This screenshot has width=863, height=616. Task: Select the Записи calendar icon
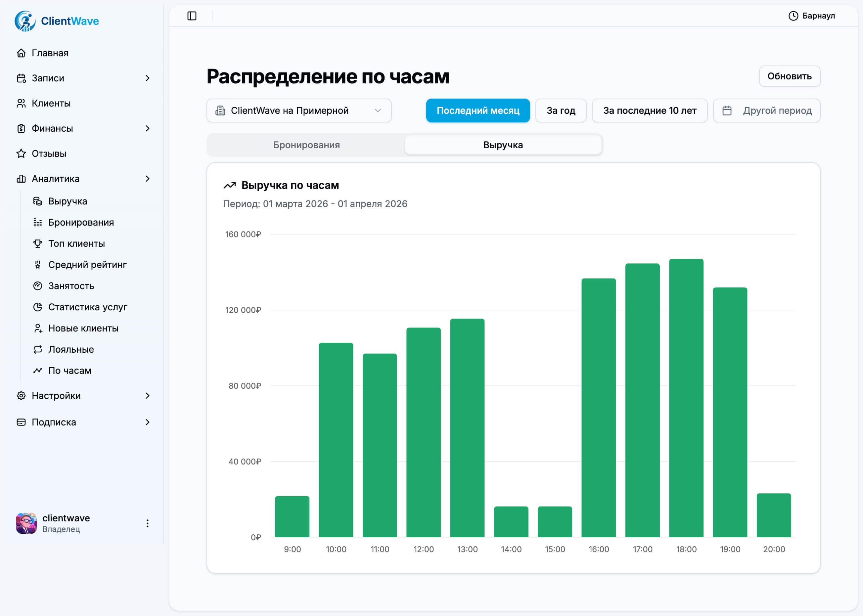click(22, 78)
